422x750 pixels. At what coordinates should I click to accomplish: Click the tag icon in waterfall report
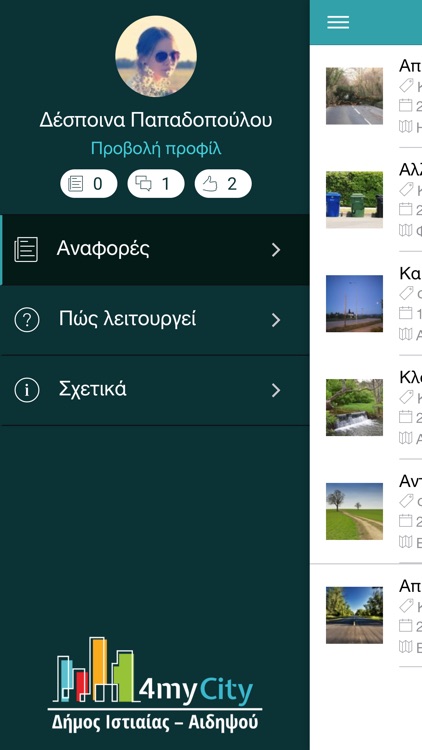point(406,397)
